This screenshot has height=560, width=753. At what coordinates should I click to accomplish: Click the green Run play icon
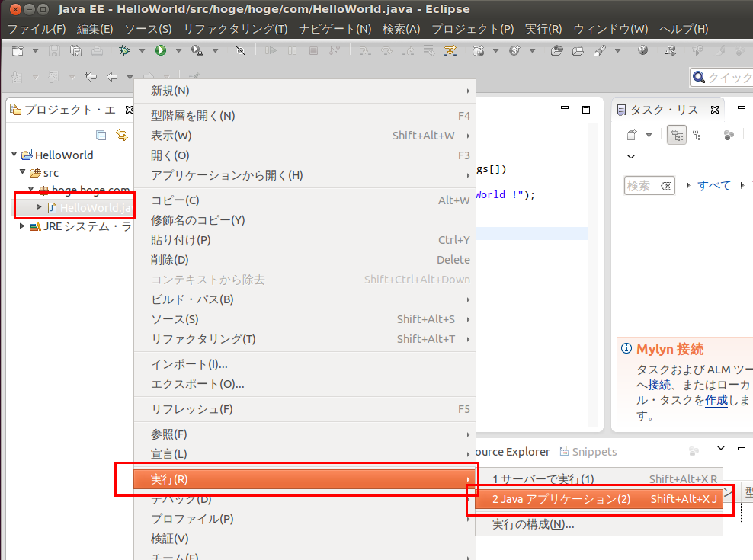click(x=161, y=50)
